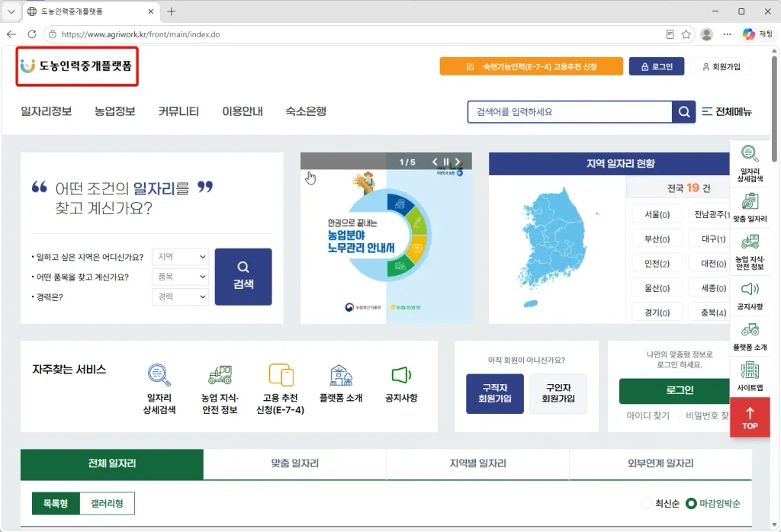Open sidebar 일자리 상세검색 shortcut
Viewport: 781px width, 532px height.
750,163
